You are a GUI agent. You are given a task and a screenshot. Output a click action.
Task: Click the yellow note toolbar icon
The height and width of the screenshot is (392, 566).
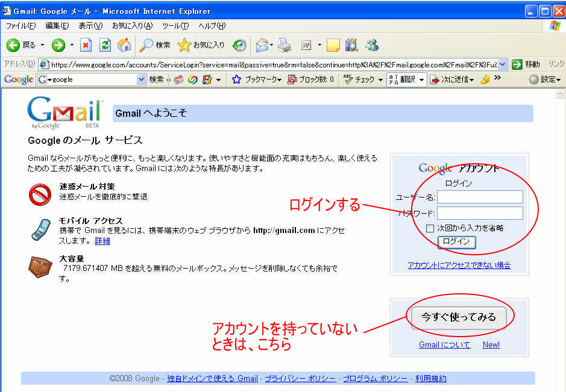[333, 45]
